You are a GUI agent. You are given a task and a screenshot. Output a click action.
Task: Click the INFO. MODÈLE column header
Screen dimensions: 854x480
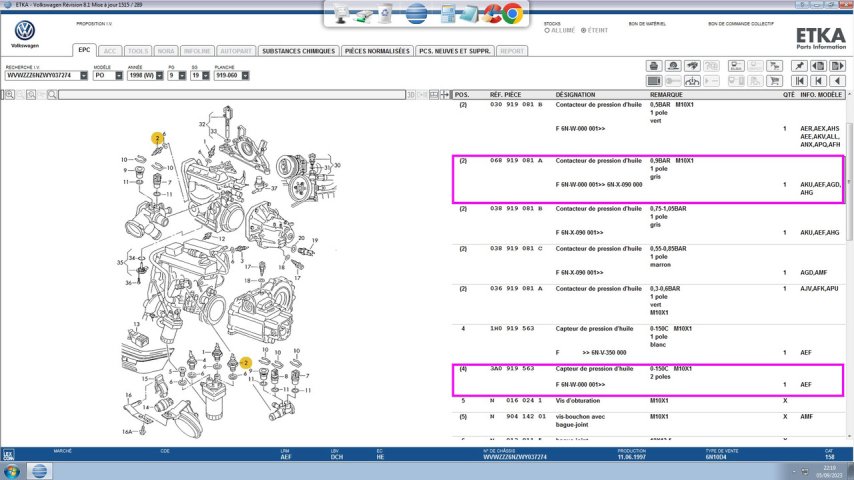click(x=821, y=95)
